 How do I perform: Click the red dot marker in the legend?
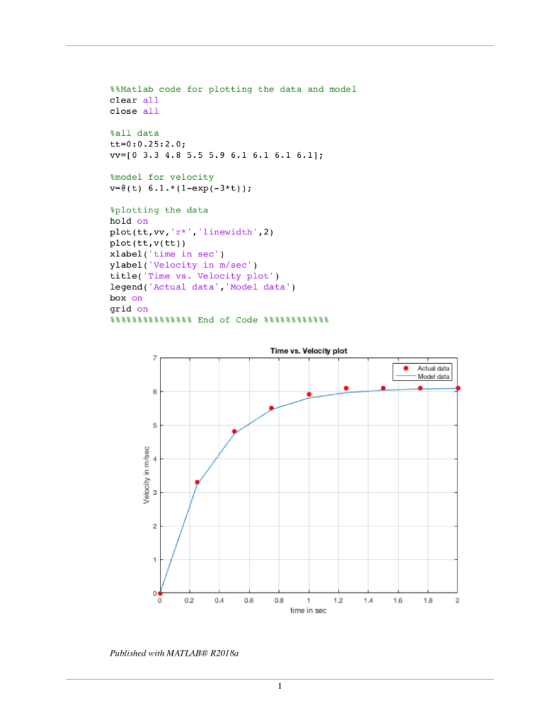406,369
